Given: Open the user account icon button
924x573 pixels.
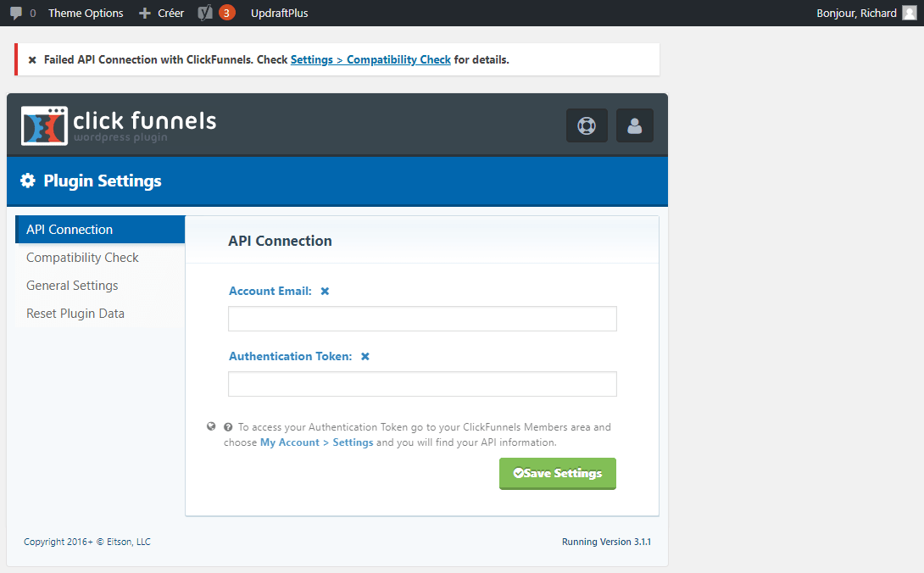Looking at the screenshot, I should 635,125.
